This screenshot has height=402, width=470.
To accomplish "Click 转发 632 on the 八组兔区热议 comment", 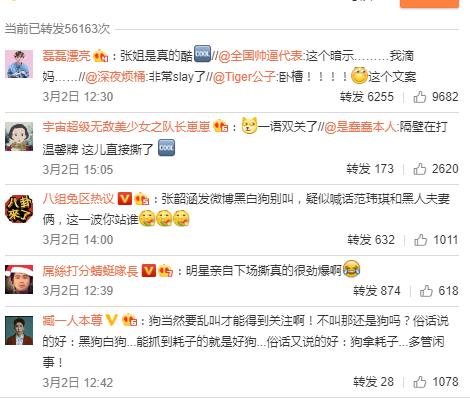I will coord(371,240).
